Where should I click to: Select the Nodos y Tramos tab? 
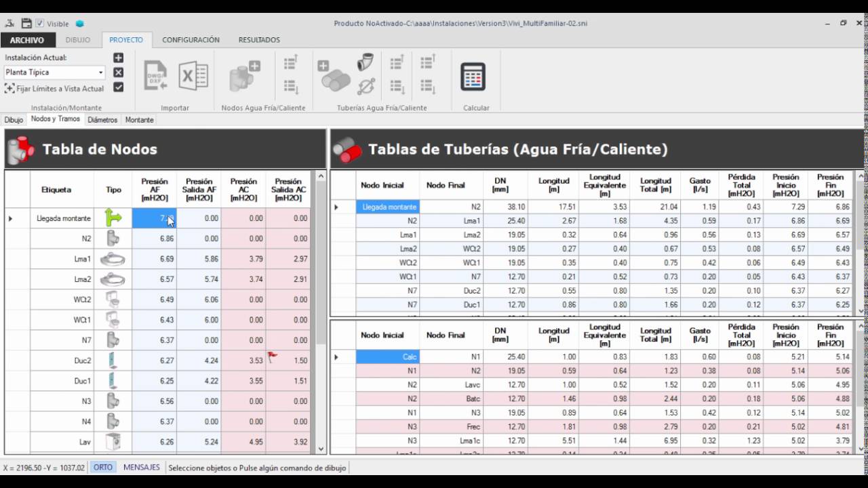tap(56, 119)
